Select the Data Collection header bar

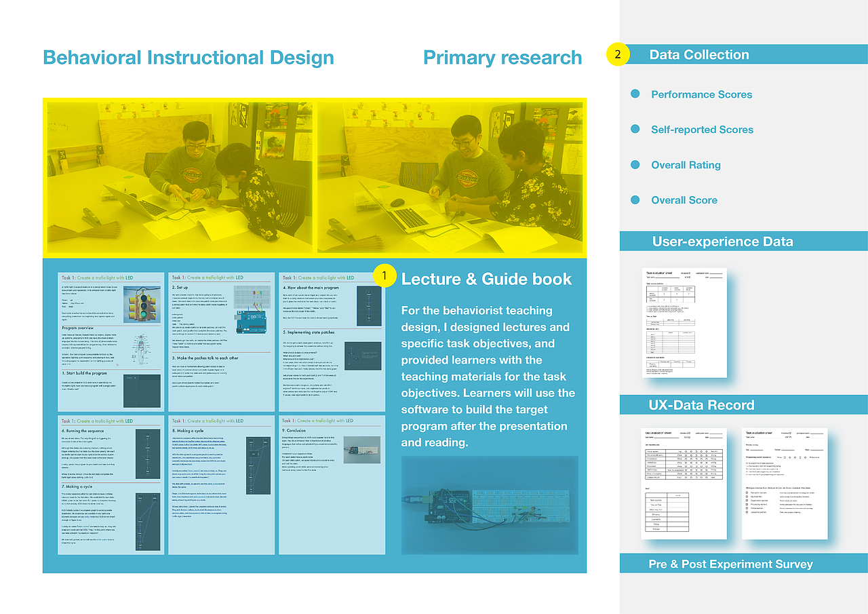click(744, 54)
